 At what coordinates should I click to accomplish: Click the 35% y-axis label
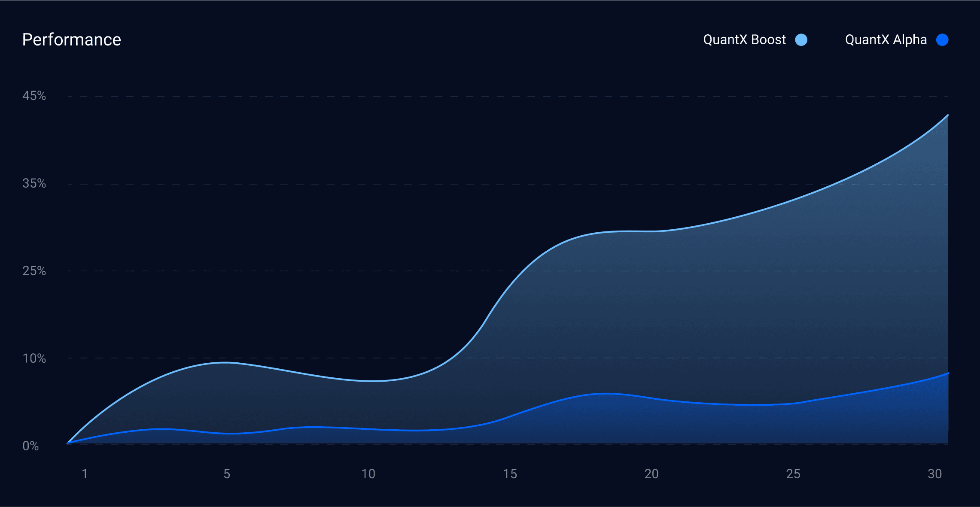[x=34, y=183]
